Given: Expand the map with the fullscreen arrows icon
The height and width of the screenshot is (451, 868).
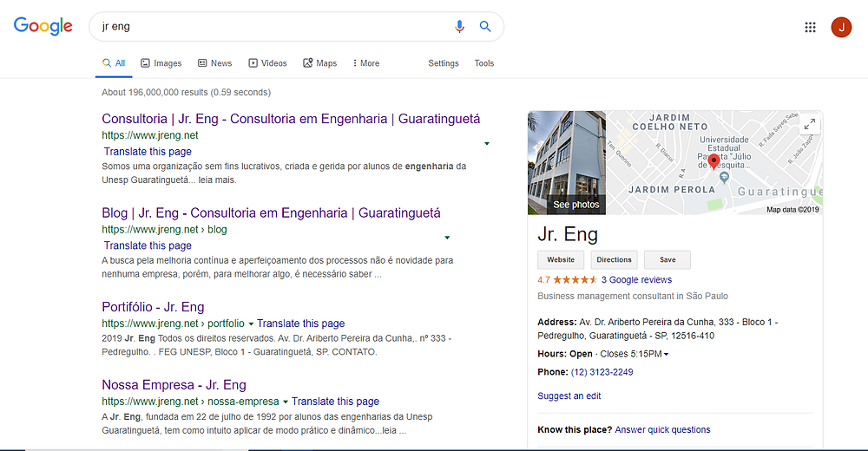Looking at the screenshot, I should pos(810,124).
